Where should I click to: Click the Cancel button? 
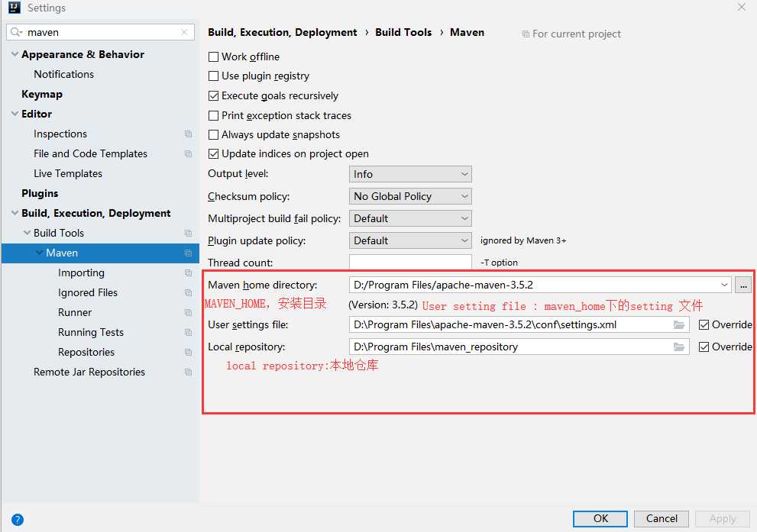(x=662, y=519)
